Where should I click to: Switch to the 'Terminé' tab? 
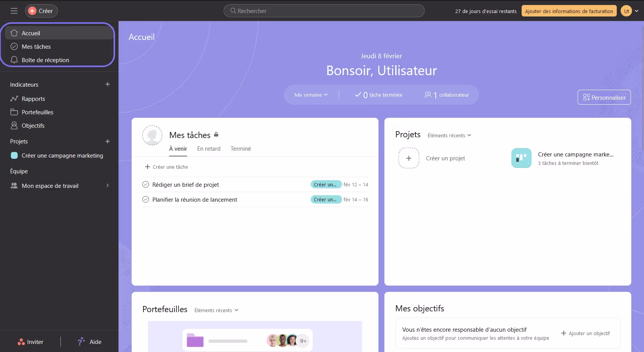[240, 149]
